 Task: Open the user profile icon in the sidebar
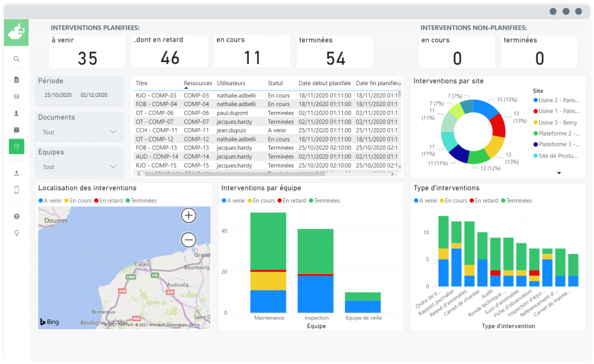[16, 114]
